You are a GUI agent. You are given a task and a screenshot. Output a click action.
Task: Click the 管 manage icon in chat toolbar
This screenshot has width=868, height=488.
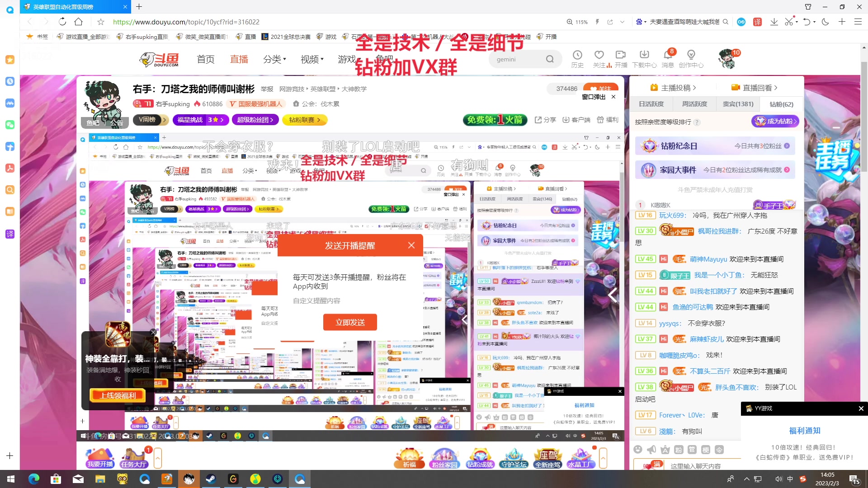click(692, 449)
